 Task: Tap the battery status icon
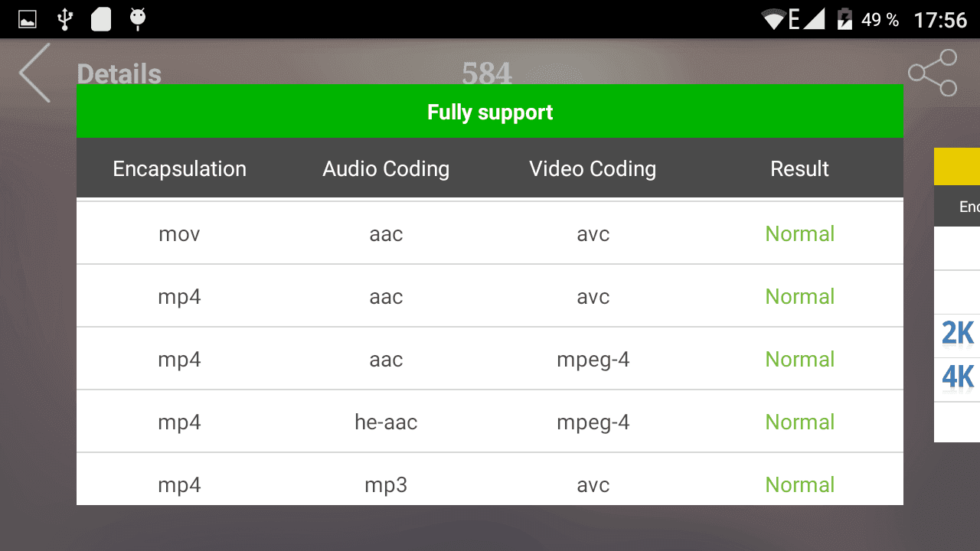click(844, 19)
